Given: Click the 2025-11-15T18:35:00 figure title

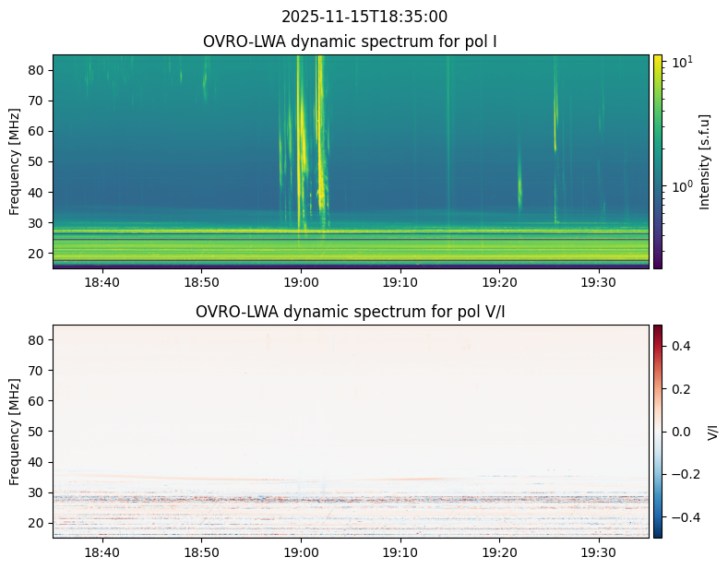Looking at the screenshot, I should [x=364, y=17].
